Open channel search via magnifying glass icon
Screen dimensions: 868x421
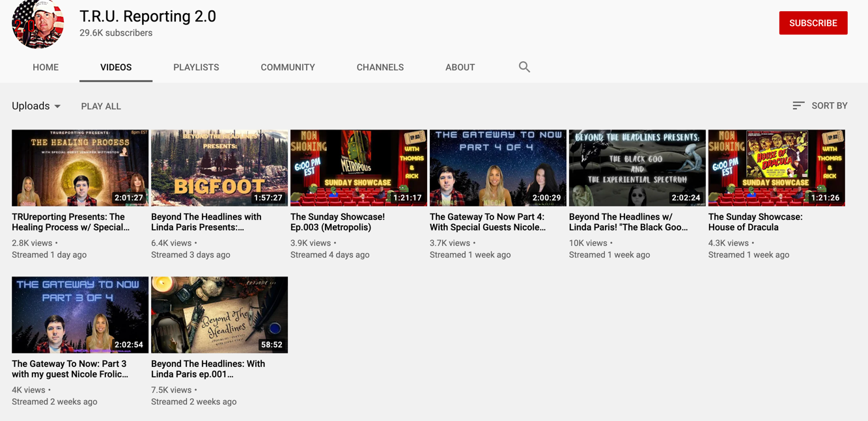[x=524, y=67]
